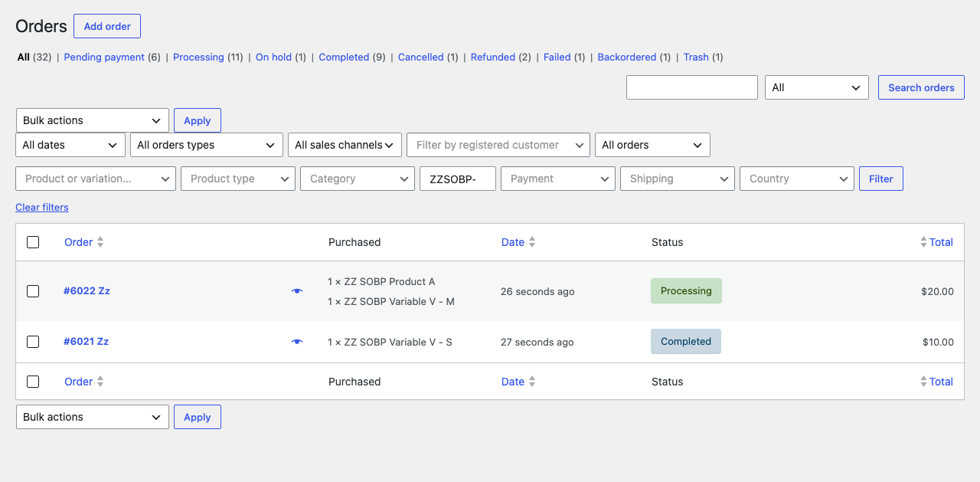Tick the checkbox for order #6021
The height and width of the screenshot is (482, 980).
click(x=33, y=342)
